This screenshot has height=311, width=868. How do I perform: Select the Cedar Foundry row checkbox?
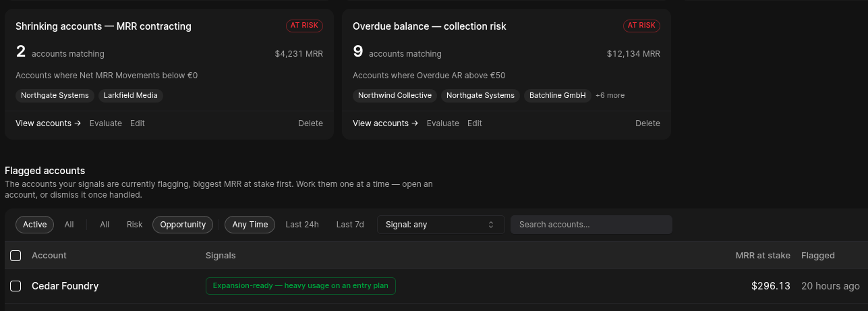(16, 286)
